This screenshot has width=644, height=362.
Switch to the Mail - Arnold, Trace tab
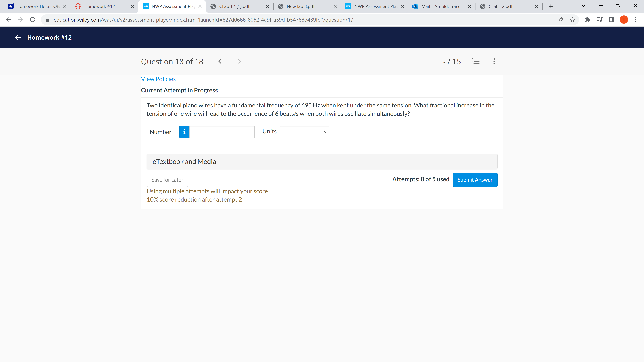tap(441, 6)
